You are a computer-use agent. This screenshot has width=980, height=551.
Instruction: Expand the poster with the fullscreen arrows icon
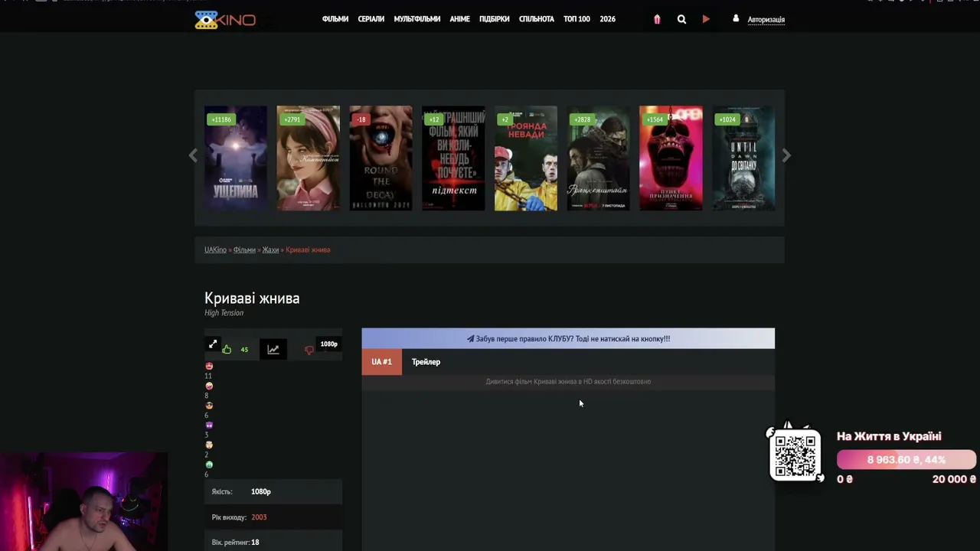(213, 344)
